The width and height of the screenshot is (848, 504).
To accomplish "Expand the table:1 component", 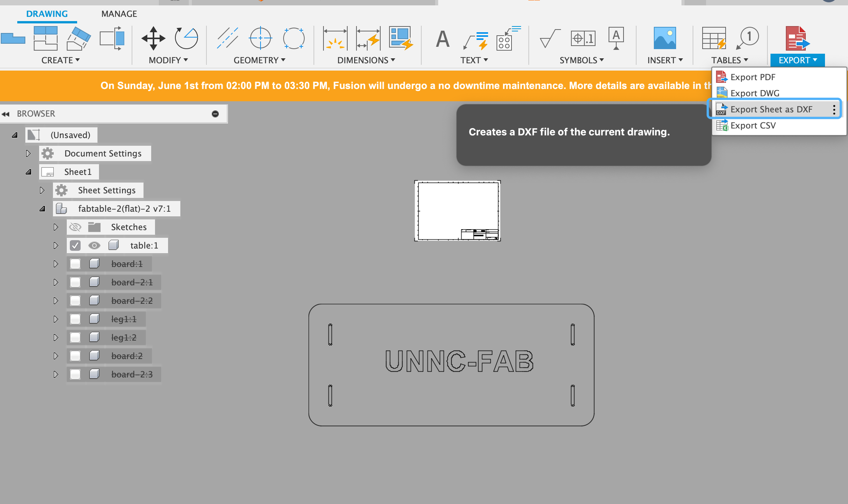I will tap(56, 245).
